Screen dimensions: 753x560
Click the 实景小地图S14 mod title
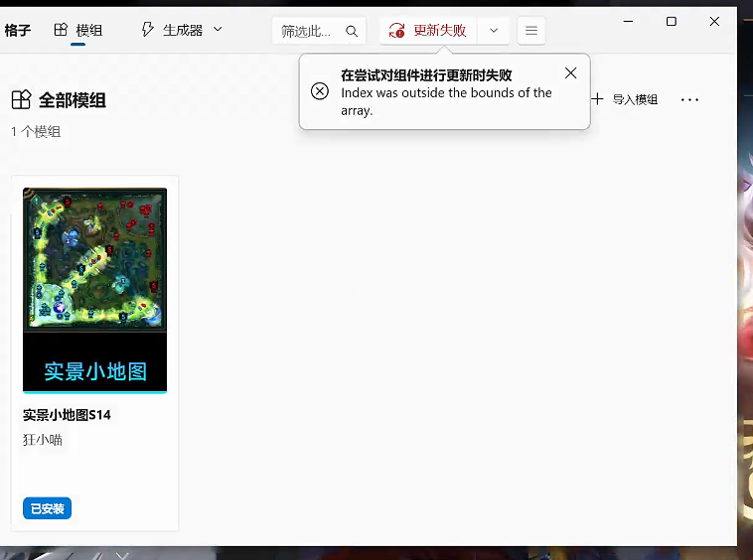[x=67, y=415]
